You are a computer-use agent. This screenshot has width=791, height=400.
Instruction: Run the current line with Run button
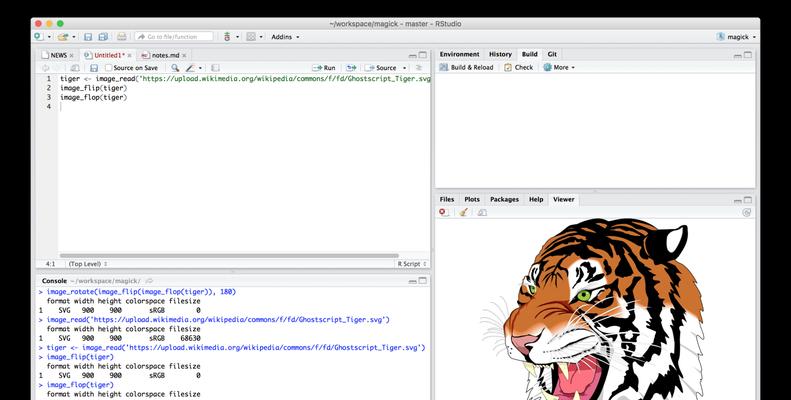tap(323, 68)
